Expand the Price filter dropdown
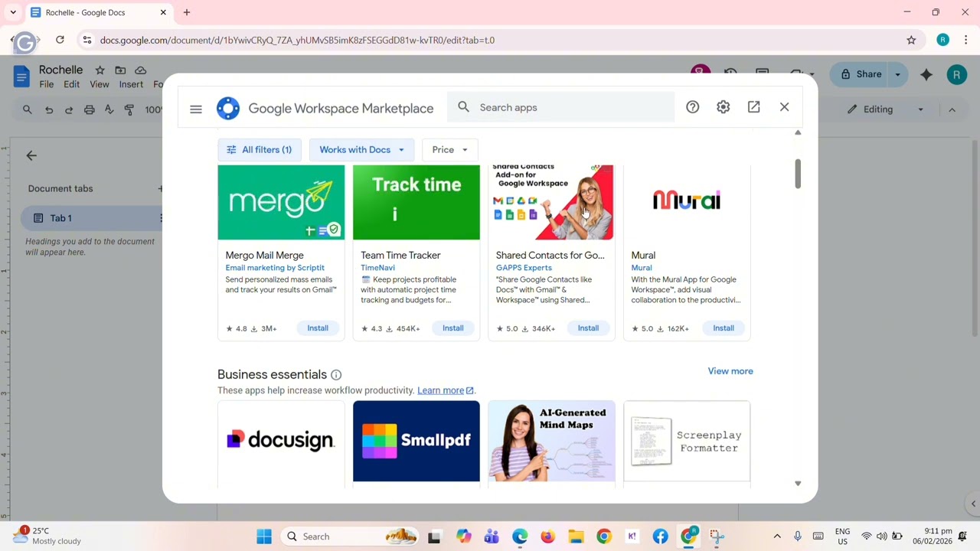The height and width of the screenshot is (551, 980). tap(449, 150)
